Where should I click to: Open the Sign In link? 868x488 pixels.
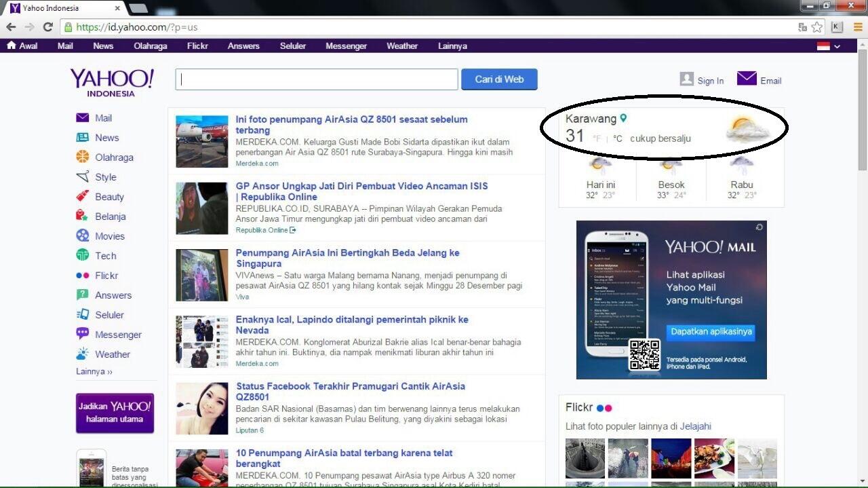pyautogui.click(x=710, y=81)
